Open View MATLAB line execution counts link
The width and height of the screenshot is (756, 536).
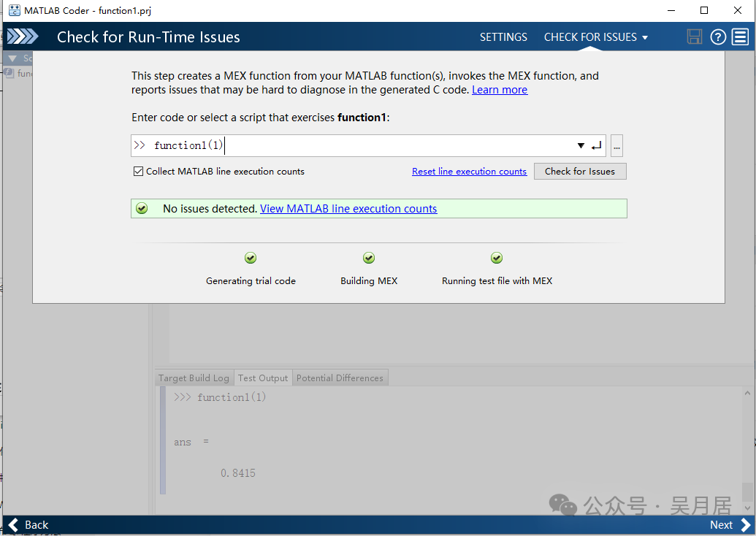pyautogui.click(x=348, y=209)
